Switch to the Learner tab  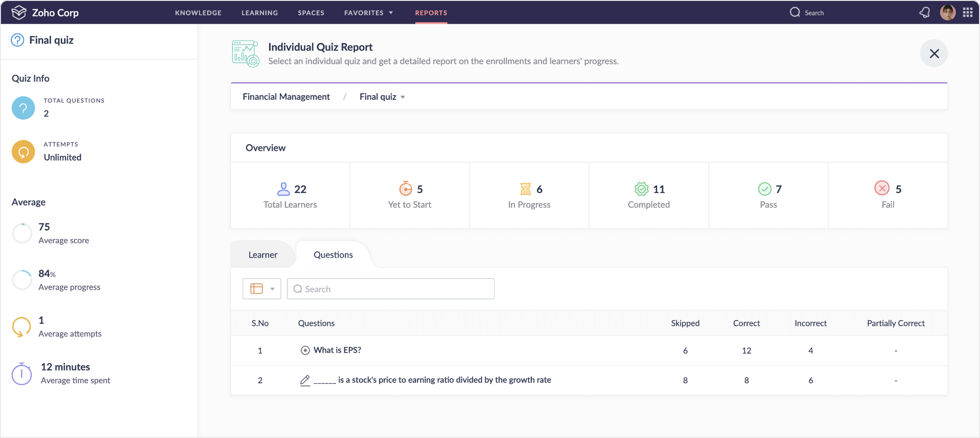(x=263, y=255)
